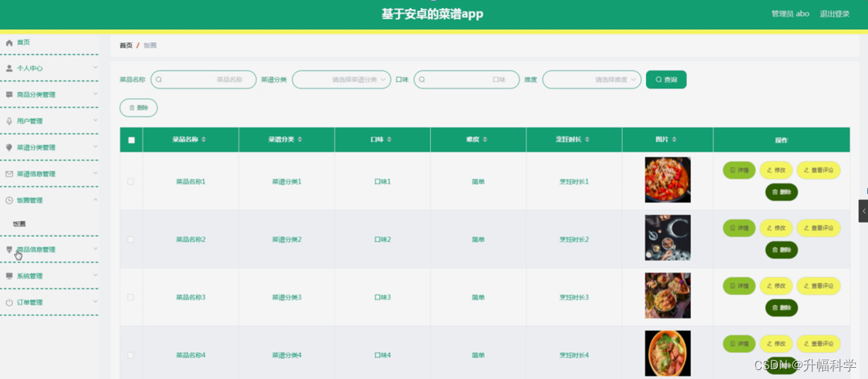Click 管理员 abo in the top bar

click(790, 13)
